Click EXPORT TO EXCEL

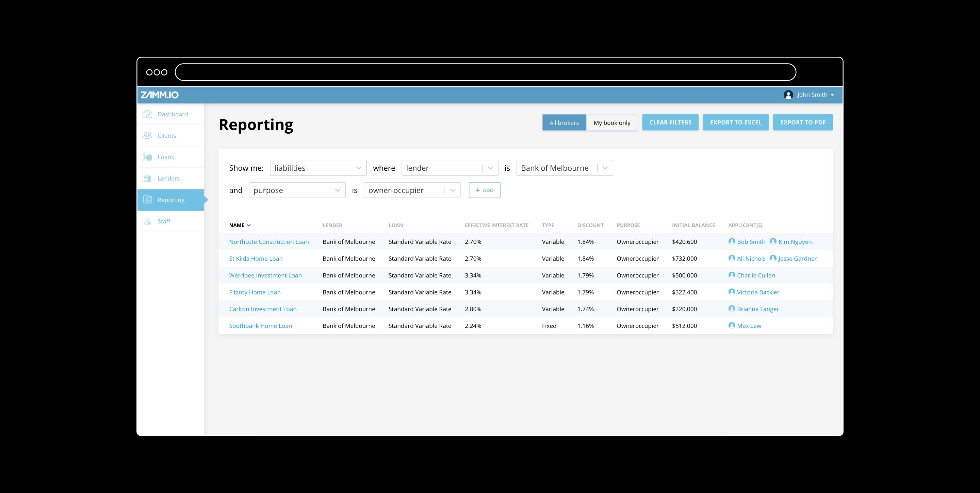click(736, 122)
